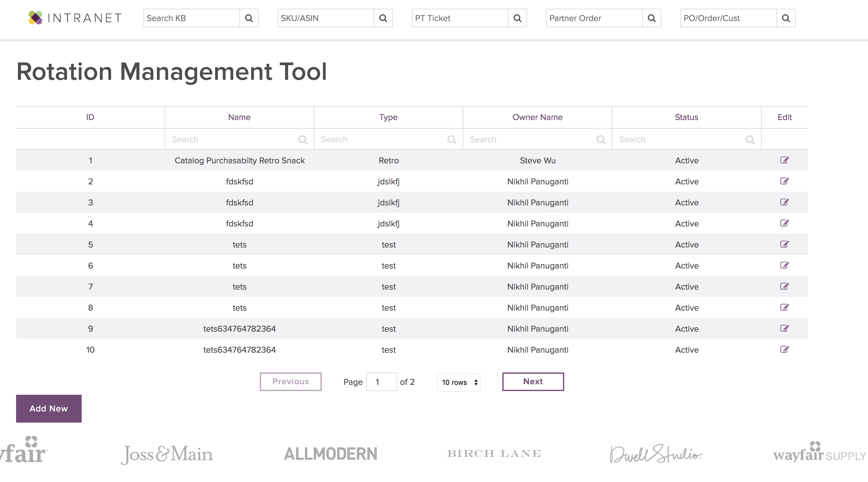Screen dimensions: 868x482
Task: Edit the rotation with ID 5
Action: click(x=784, y=244)
